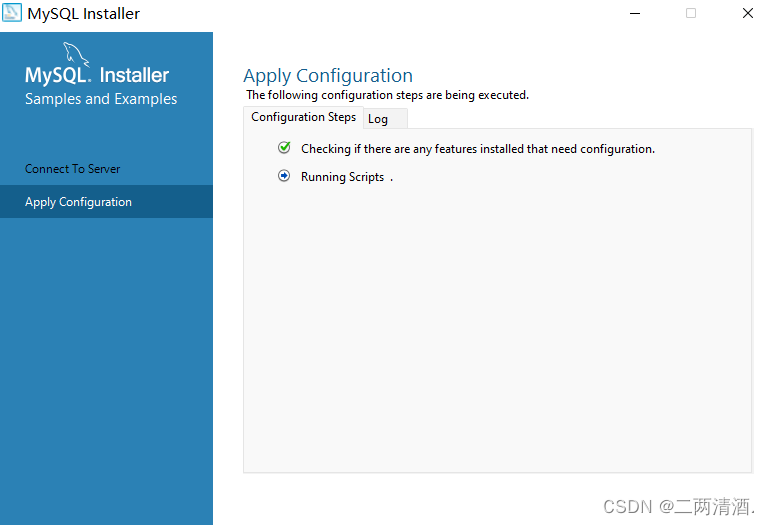Click the 'Apply Configuration' page heading
Image resolution: width=769 pixels, height=525 pixels.
coord(328,76)
